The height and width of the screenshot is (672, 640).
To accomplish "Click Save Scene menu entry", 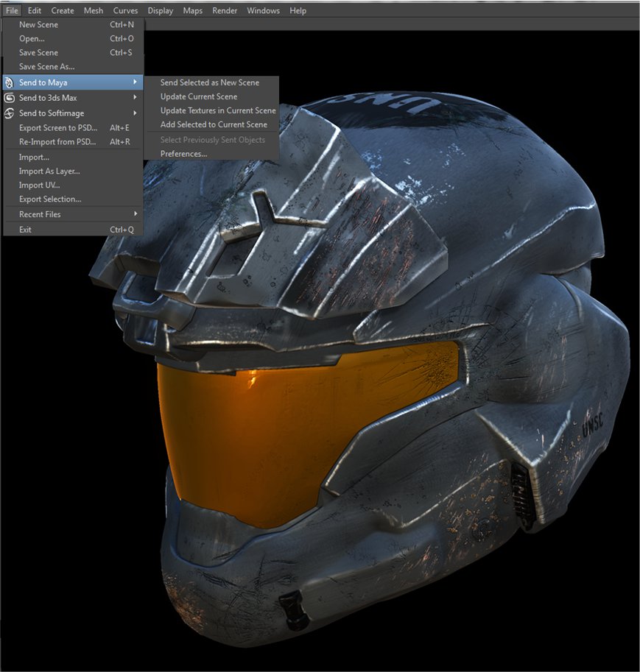I will [x=74, y=52].
